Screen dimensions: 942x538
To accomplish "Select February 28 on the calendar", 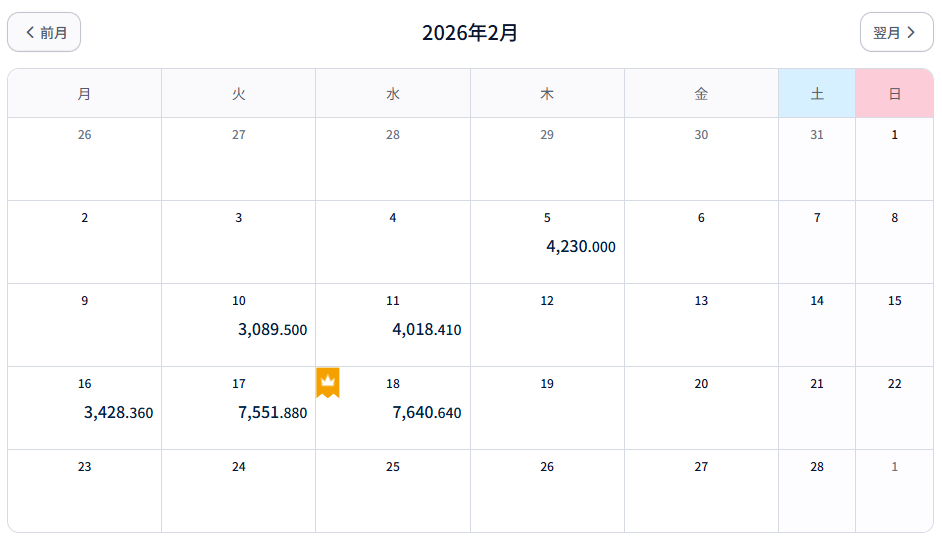I will (817, 490).
